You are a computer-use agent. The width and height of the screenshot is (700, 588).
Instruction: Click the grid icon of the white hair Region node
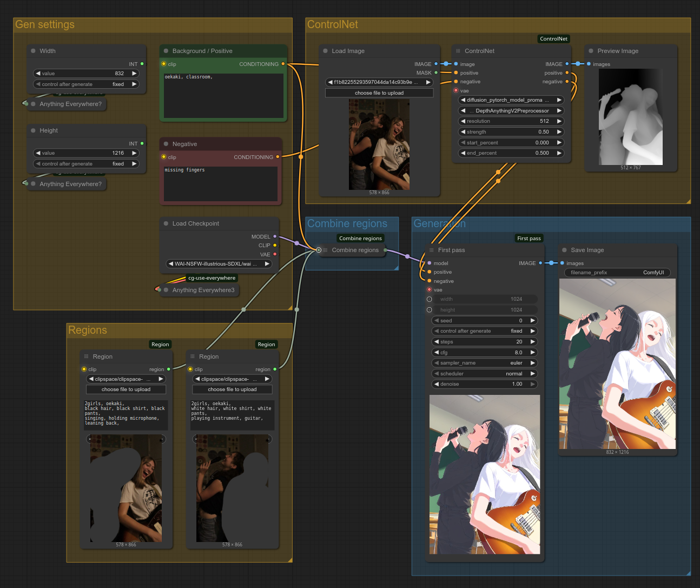(193, 356)
